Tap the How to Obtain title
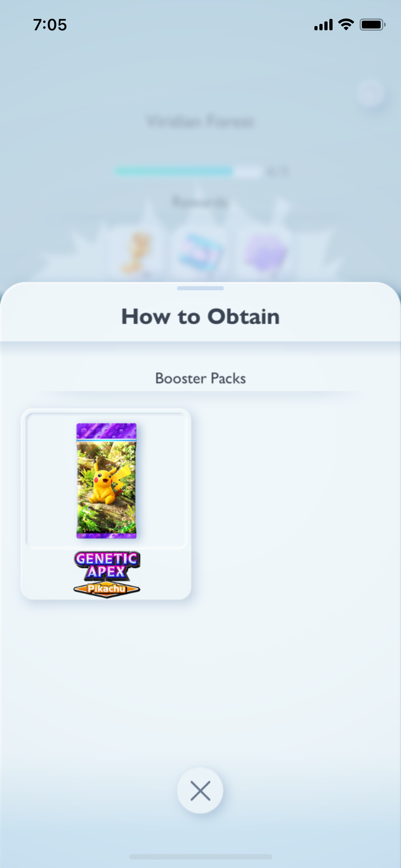401x868 pixels. [200, 316]
